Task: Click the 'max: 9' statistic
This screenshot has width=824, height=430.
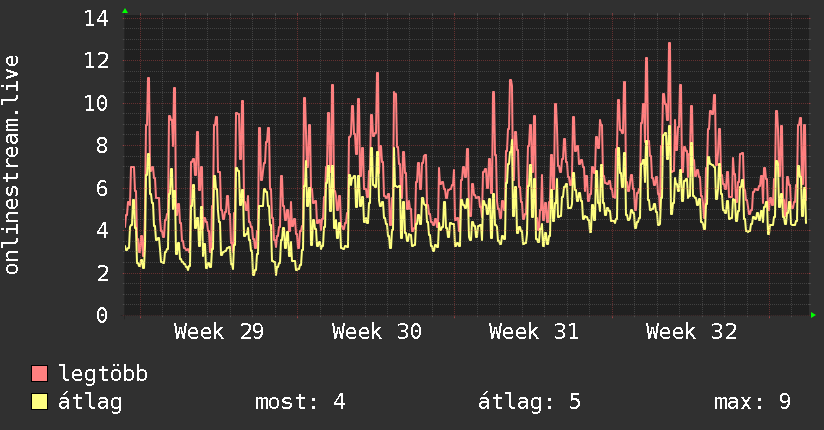Action: (x=752, y=402)
